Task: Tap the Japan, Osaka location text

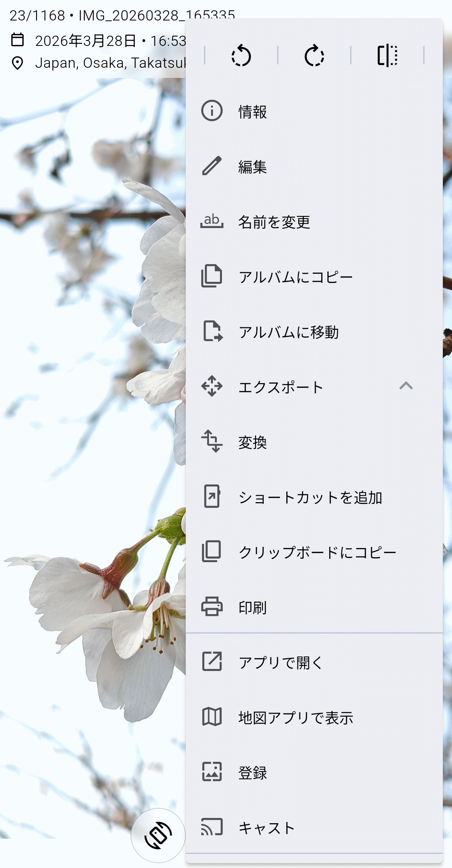Action: click(x=110, y=63)
